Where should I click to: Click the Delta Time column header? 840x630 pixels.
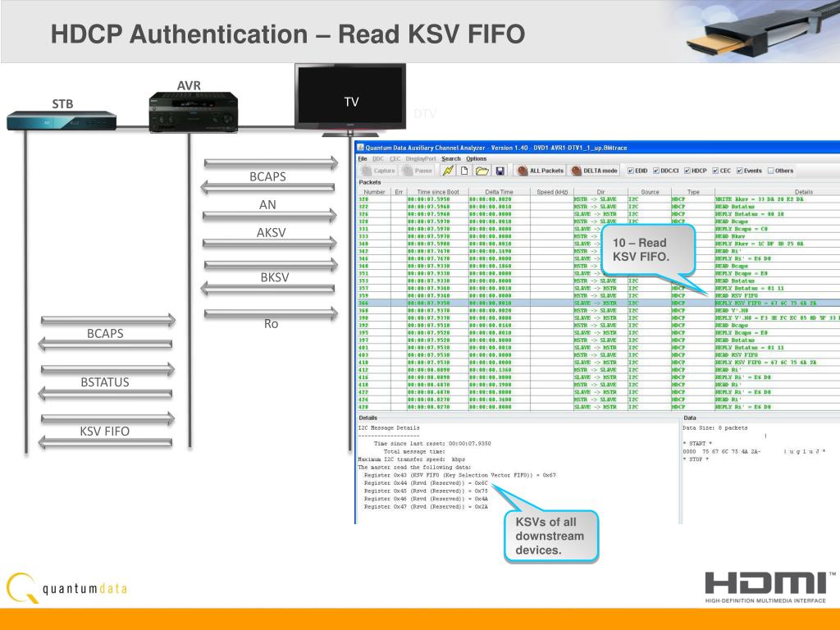499,192
